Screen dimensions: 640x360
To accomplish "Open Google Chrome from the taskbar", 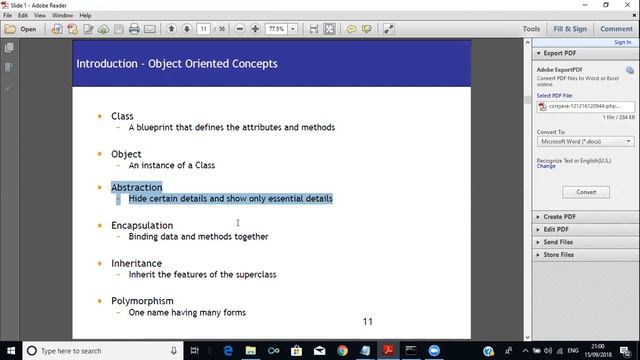I will tap(342, 351).
